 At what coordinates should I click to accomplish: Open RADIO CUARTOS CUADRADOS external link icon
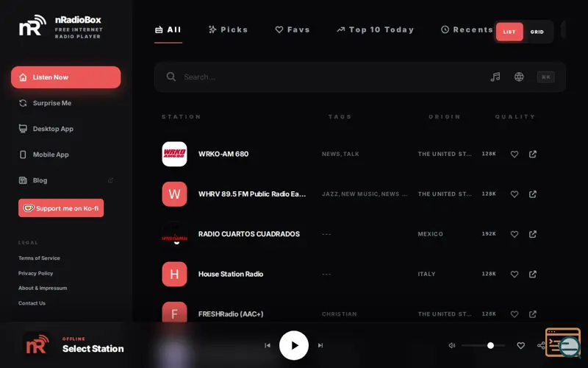(x=532, y=234)
